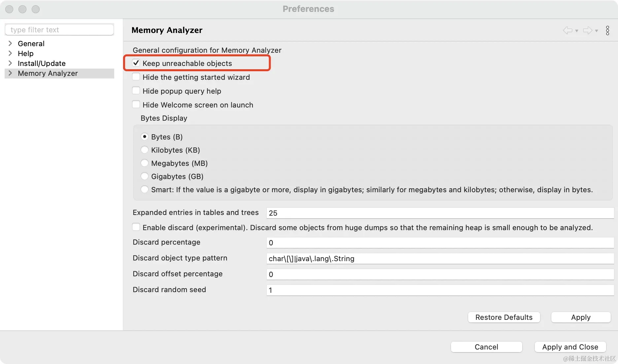Image resolution: width=618 pixels, height=364 pixels.
Task: Expand the Memory Analyzer tree node
Action: click(10, 73)
